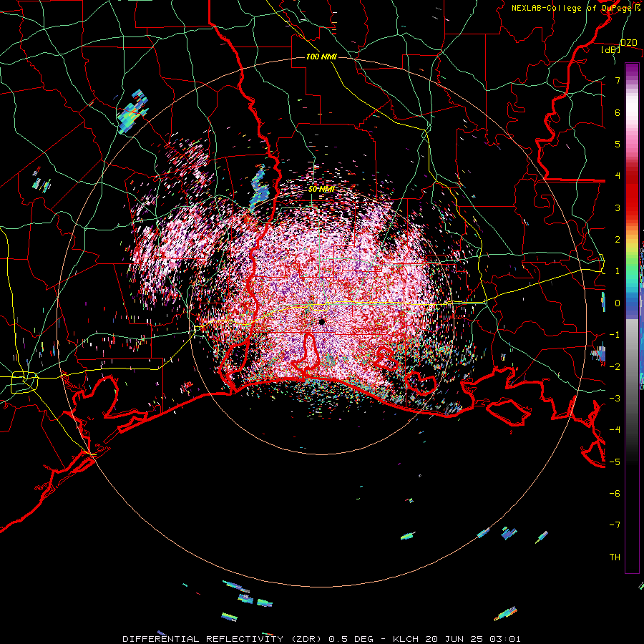Click the '0.5 DEG' elevation text
This screenshot has height=644, width=644.
(351, 639)
